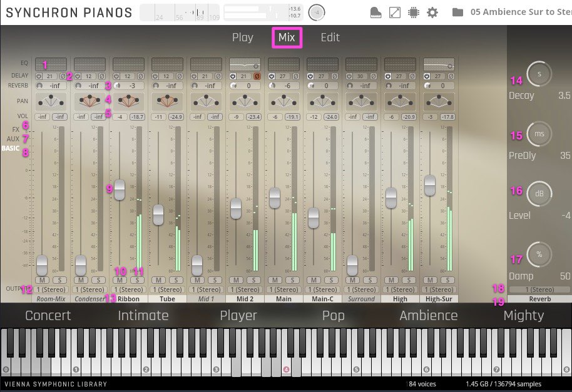
Task: Click the master volume knob in header
Action: point(316,13)
